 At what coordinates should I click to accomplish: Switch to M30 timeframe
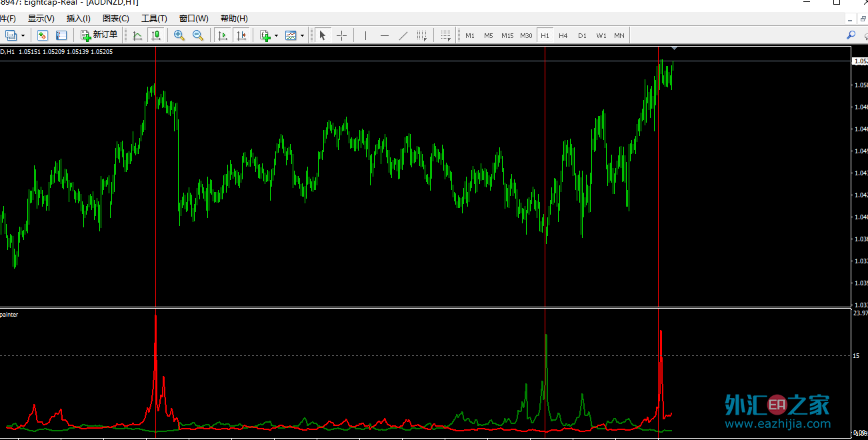click(527, 35)
